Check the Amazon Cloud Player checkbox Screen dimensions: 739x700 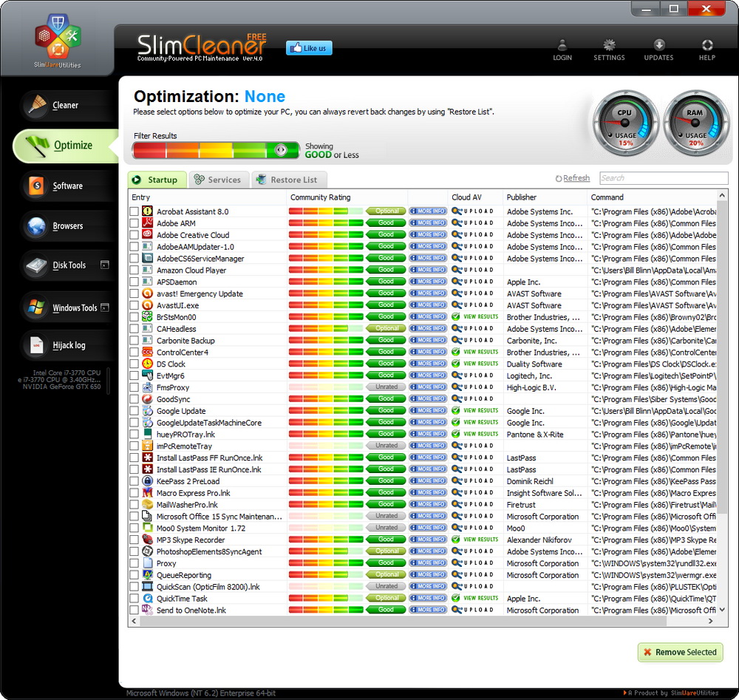coord(134,270)
